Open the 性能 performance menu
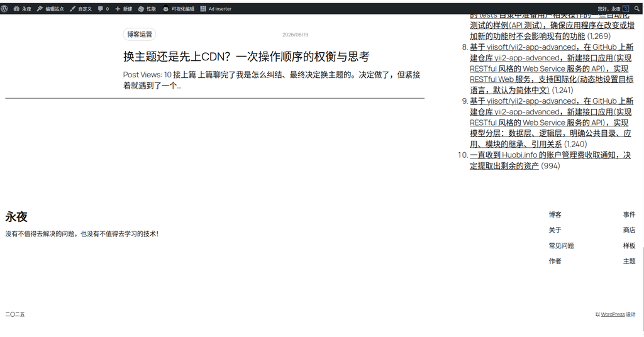The image size is (644, 337). point(147,9)
